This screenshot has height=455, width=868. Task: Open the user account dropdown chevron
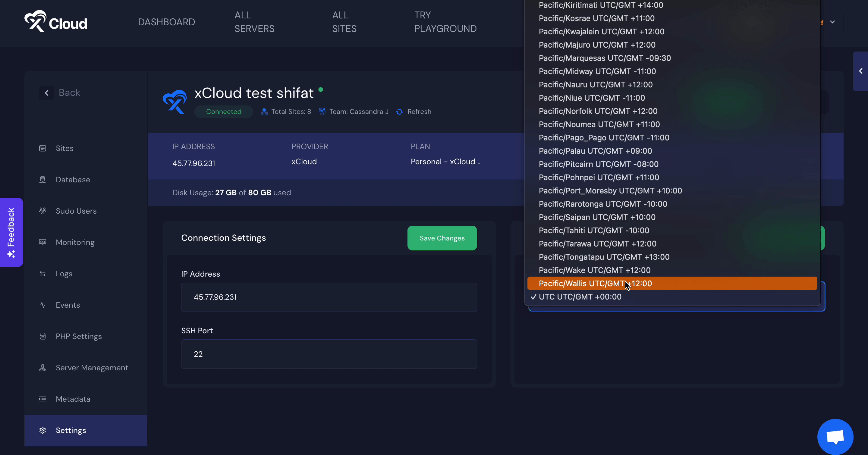[832, 22]
